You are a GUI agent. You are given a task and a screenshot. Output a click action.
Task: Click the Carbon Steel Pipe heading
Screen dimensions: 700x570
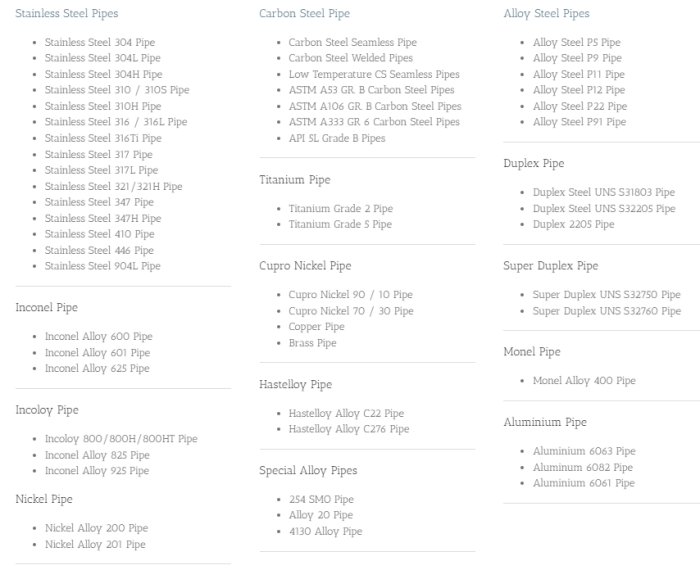pos(304,14)
